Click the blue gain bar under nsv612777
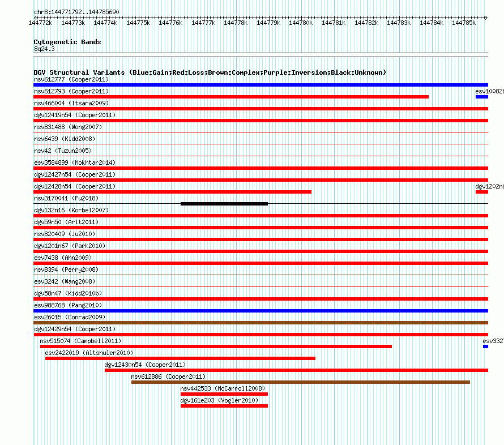The width and height of the screenshot is (504, 445). pos(260,85)
